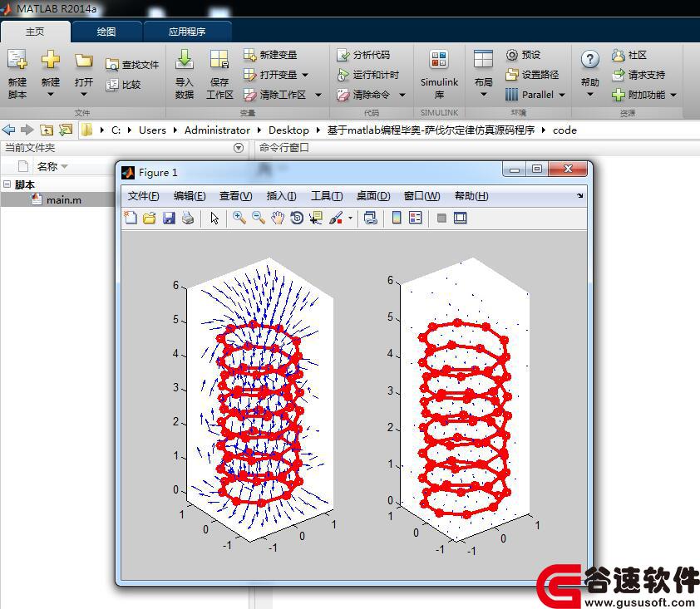Click the New Script icon
The width and height of the screenshot is (700, 609).
(17, 59)
